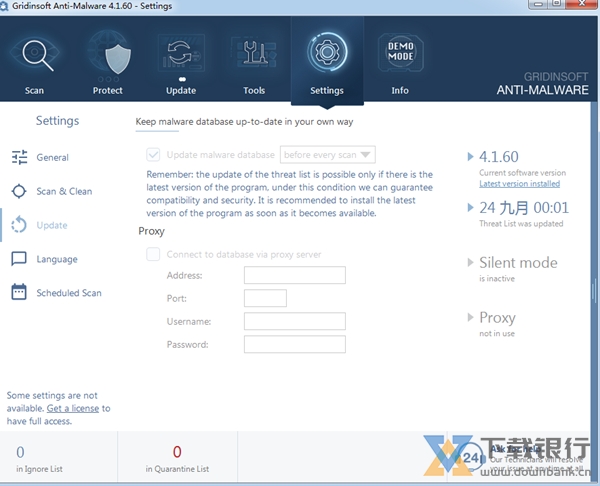Select the Settings gear icon

(327, 52)
